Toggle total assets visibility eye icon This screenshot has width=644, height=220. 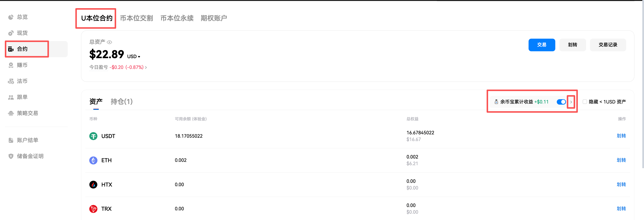pos(109,42)
